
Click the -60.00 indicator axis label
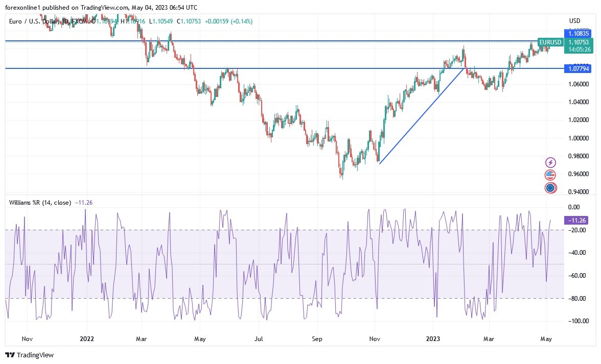pos(577,276)
